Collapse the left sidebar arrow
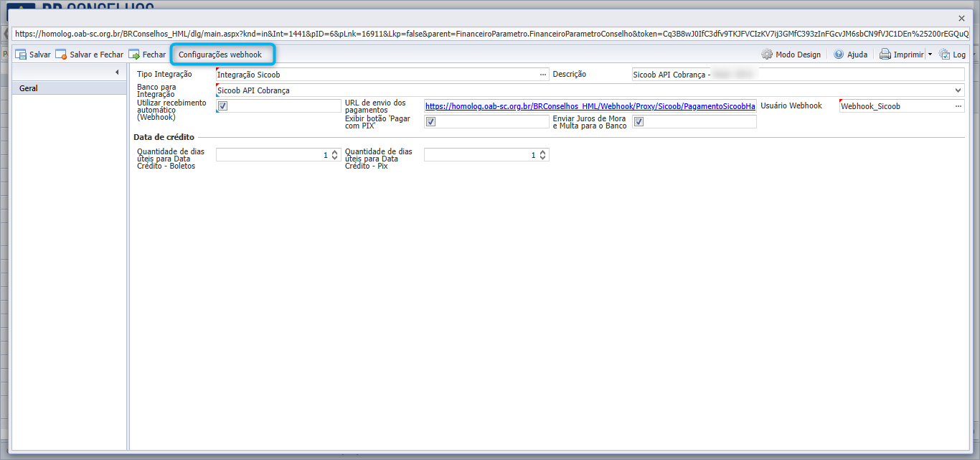980x460 pixels. point(117,72)
